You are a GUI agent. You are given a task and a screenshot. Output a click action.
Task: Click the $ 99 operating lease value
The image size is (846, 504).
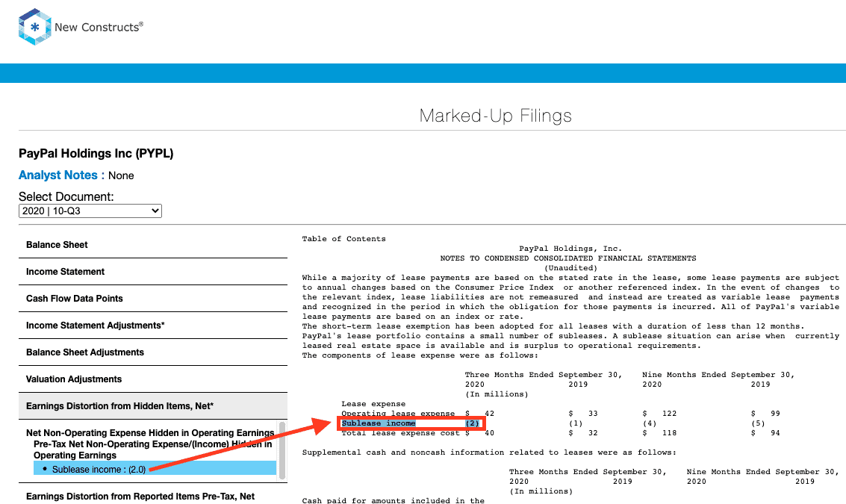(x=765, y=414)
